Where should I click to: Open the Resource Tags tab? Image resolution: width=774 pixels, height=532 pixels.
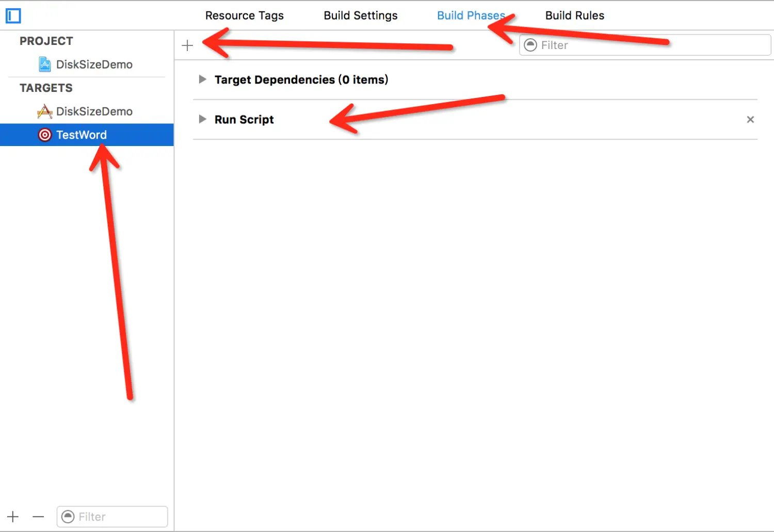[x=245, y=15]
